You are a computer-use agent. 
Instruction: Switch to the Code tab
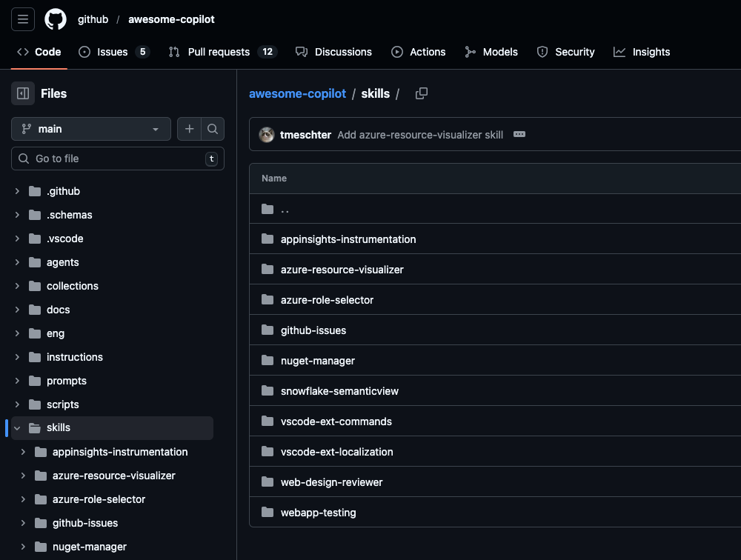pyautogui.click(x=39, y=52)
